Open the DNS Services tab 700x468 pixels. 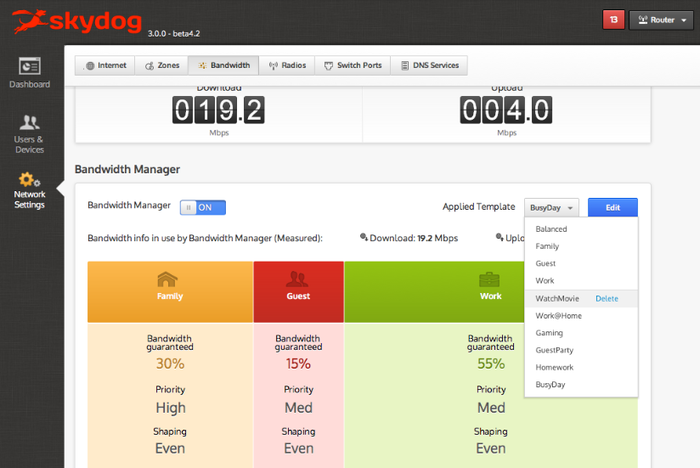(x=429, y=65)
